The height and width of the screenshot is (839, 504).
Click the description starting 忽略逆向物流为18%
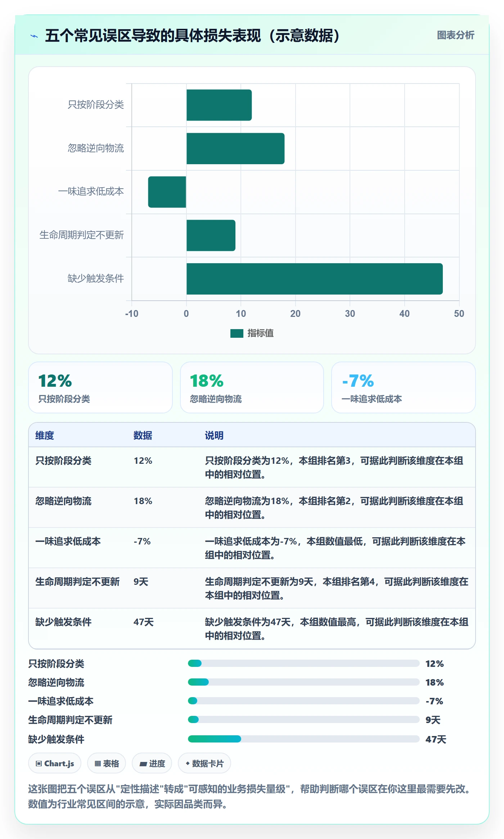[334, 508]
